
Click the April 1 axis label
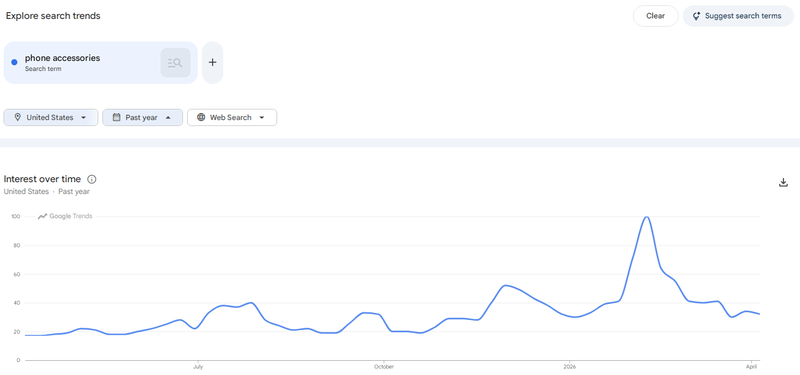point(751,366)
